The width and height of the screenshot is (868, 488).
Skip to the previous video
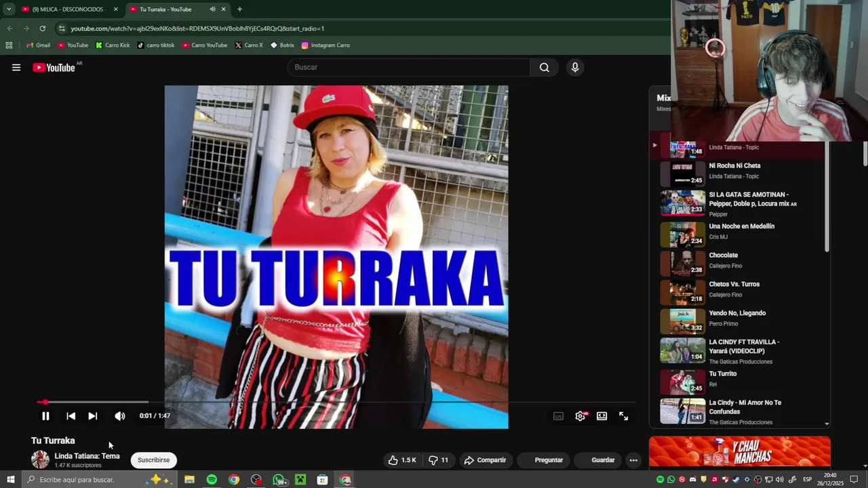tap(71, 416)
